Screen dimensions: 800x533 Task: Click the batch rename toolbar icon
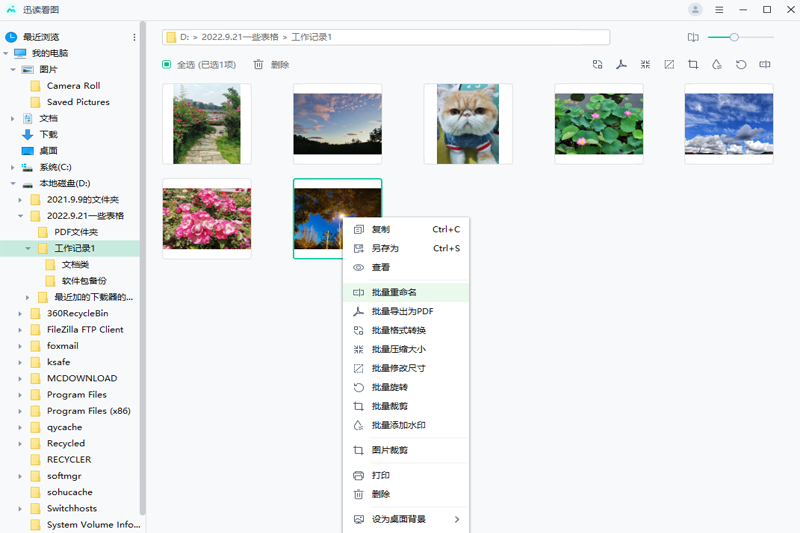pos(765,65)
